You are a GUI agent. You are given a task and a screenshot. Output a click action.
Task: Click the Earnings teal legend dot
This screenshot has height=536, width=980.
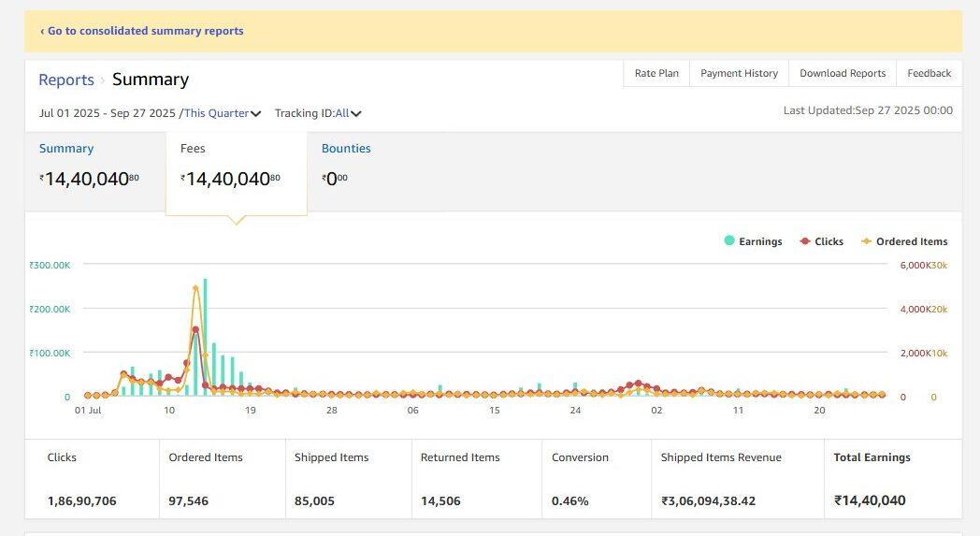pos(729,241)
